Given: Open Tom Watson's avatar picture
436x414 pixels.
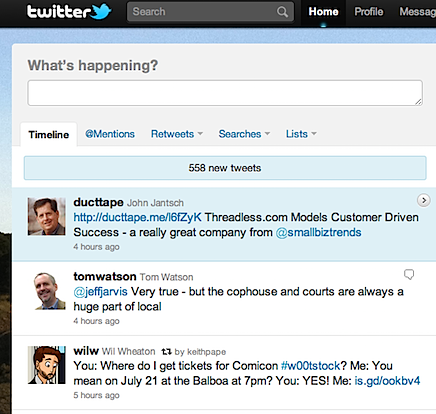Looking at the screenshot, I should point(47,291).
